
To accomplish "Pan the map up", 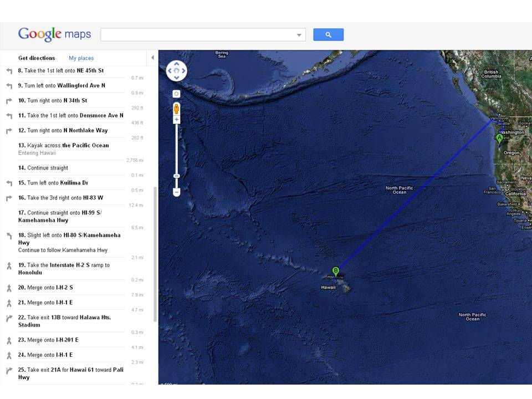I will (176, 63).
